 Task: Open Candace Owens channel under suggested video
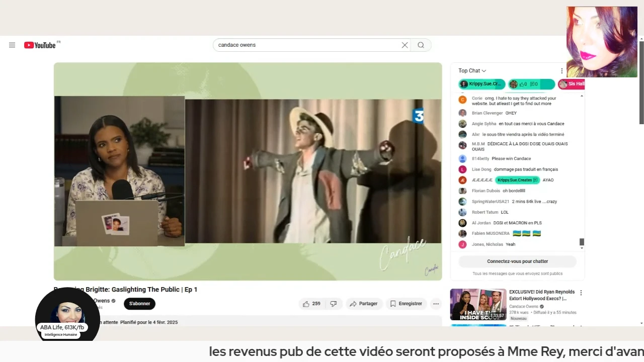523,306
